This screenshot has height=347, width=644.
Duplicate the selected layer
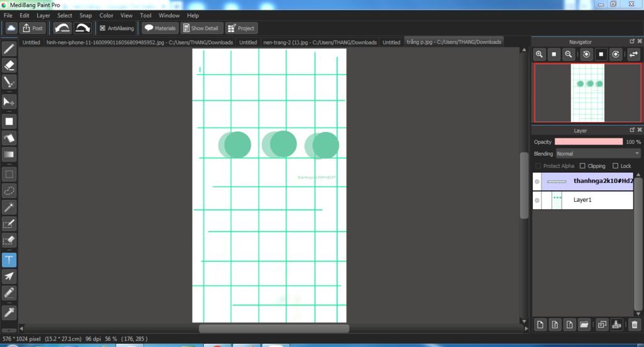pyautogui.click(x=602, y=324)
